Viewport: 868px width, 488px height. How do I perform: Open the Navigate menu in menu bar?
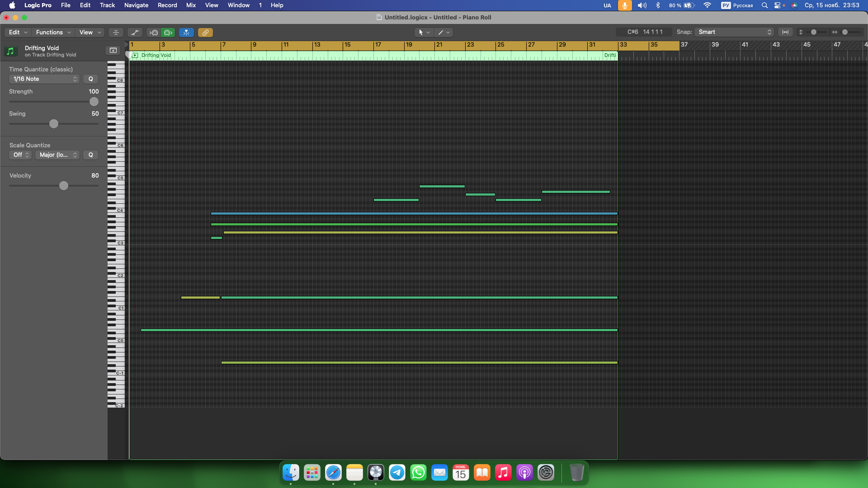[x=136, y=5]
